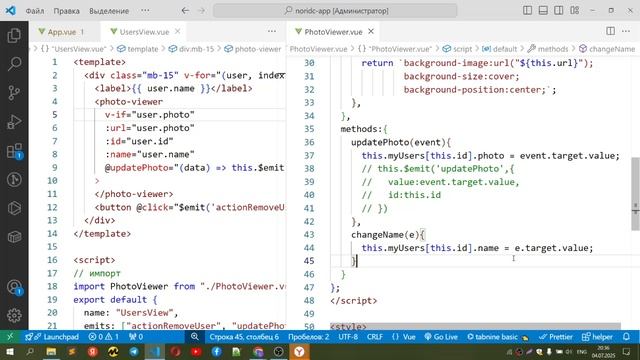The image size is (640, 360).
Task: Click the Пробелов: 2 indentation setting
Action: (x=309, y=337)
